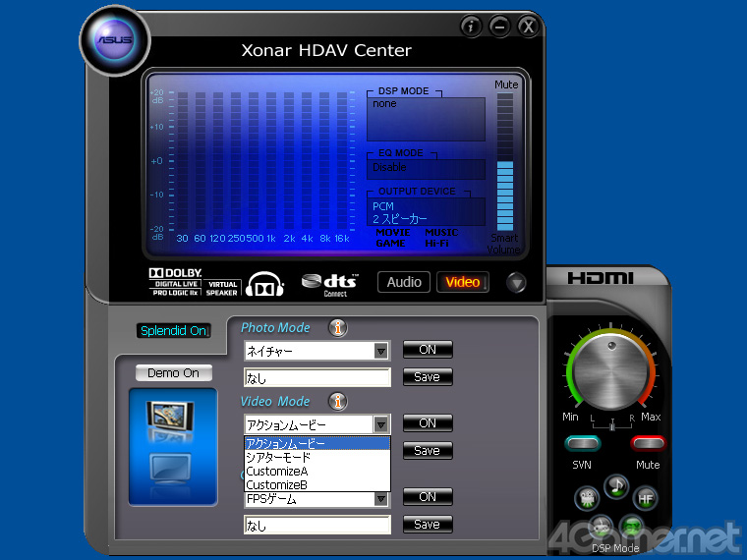The image size is (747, 560).
Task: Save the FPSゲーム mode setting
Action: 428,525
